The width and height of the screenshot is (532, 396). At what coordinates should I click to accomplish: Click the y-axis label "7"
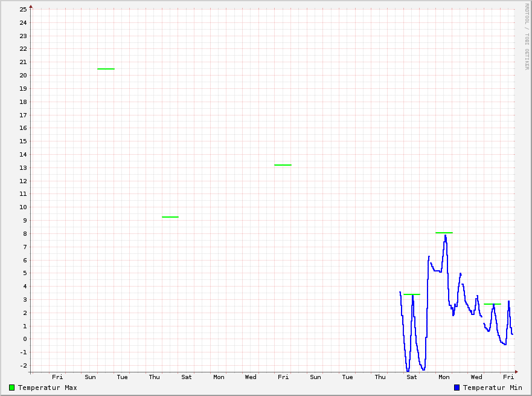tap(25, 247)
